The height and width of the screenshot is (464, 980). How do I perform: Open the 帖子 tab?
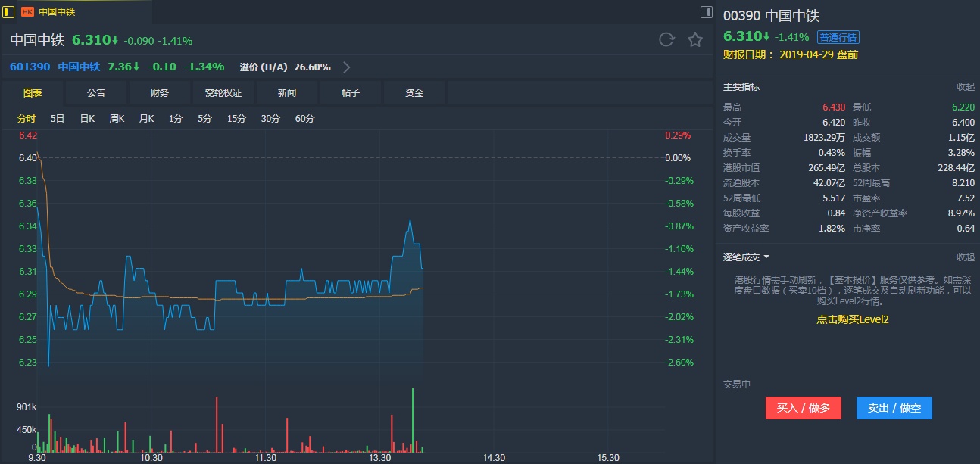tap(351, 92)
